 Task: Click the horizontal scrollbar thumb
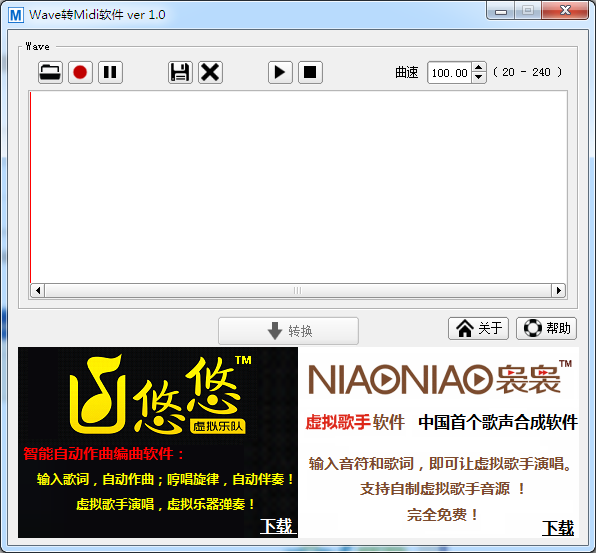(298, 291)
